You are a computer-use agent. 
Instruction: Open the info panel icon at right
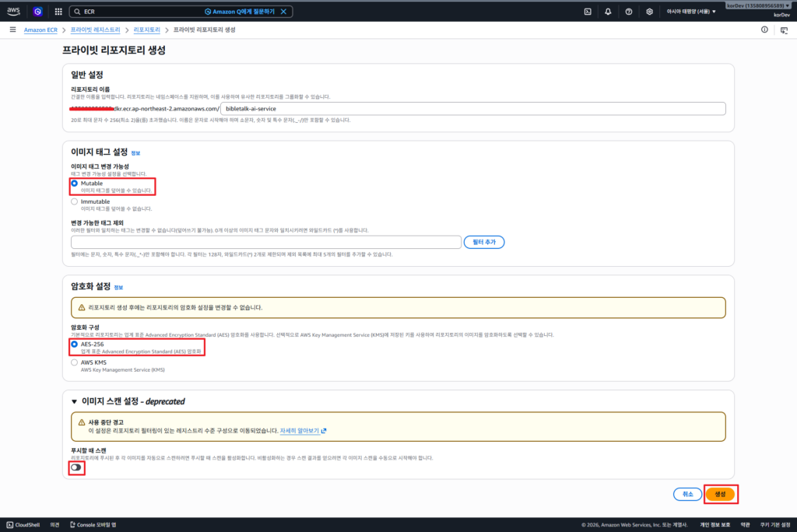click(764, 30)
